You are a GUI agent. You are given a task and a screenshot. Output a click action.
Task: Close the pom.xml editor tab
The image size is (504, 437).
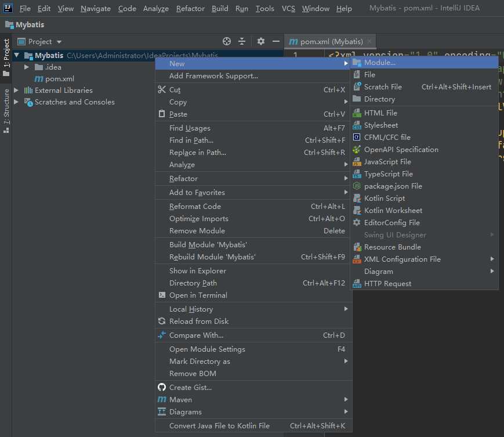[x=369, y=41]
